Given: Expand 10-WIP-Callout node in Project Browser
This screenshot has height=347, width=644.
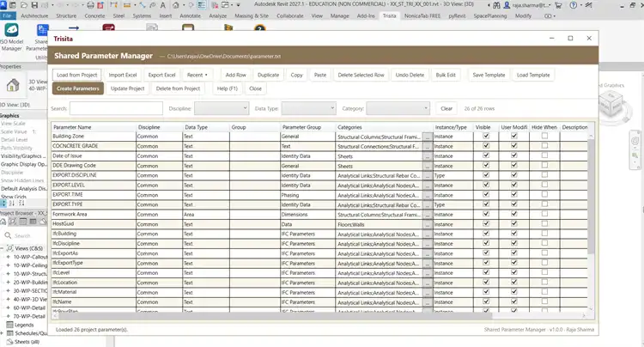Looking at the screenshot, I should pyautogui.click(x=8, y=257).
